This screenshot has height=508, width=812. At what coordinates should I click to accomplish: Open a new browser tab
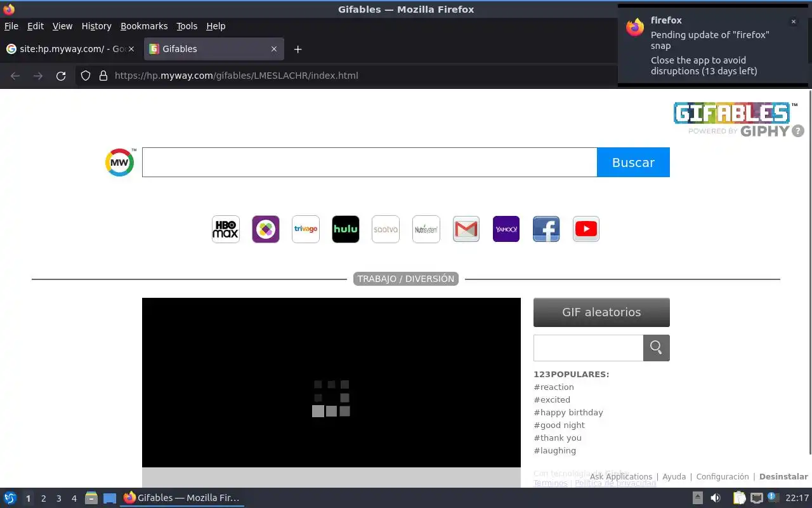pos(298,49)
